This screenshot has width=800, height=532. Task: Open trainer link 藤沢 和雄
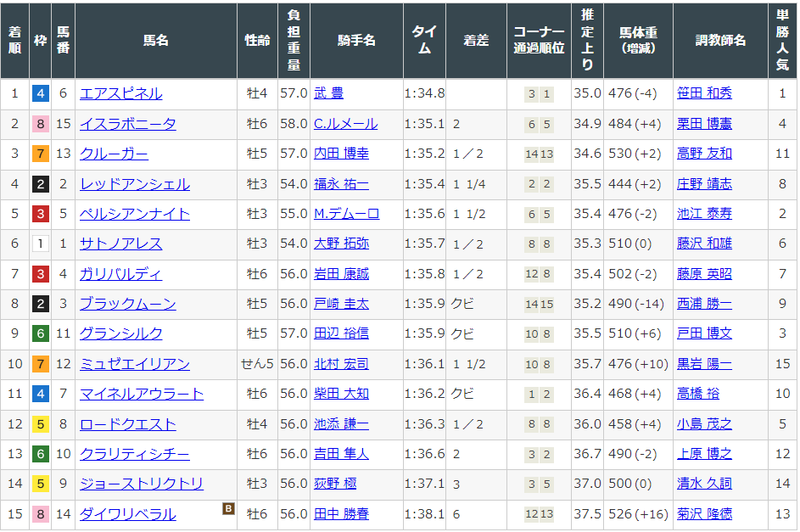[704, 244]
